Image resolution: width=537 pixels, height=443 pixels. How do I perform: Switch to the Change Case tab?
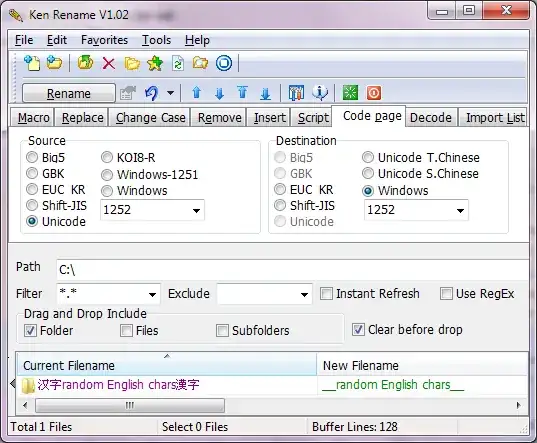tap(151, 117)
